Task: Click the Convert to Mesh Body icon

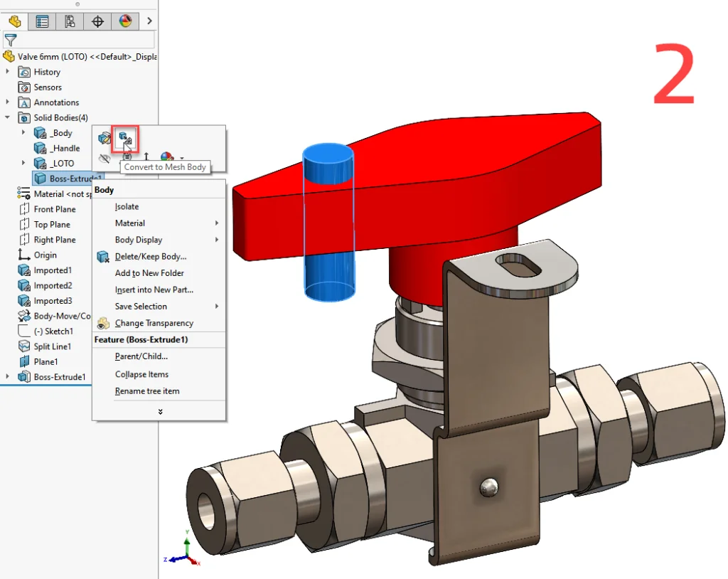Action: click(x=126, y=138)
